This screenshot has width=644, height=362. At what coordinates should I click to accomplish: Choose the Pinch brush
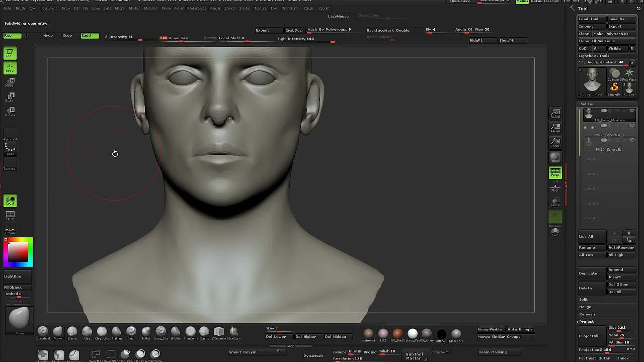(131, 331)
